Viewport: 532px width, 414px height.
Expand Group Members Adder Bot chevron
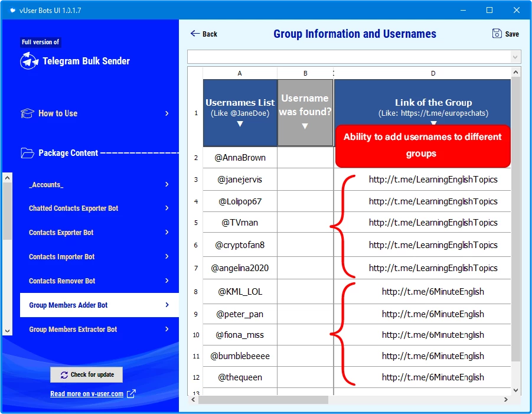coord(167,305)
